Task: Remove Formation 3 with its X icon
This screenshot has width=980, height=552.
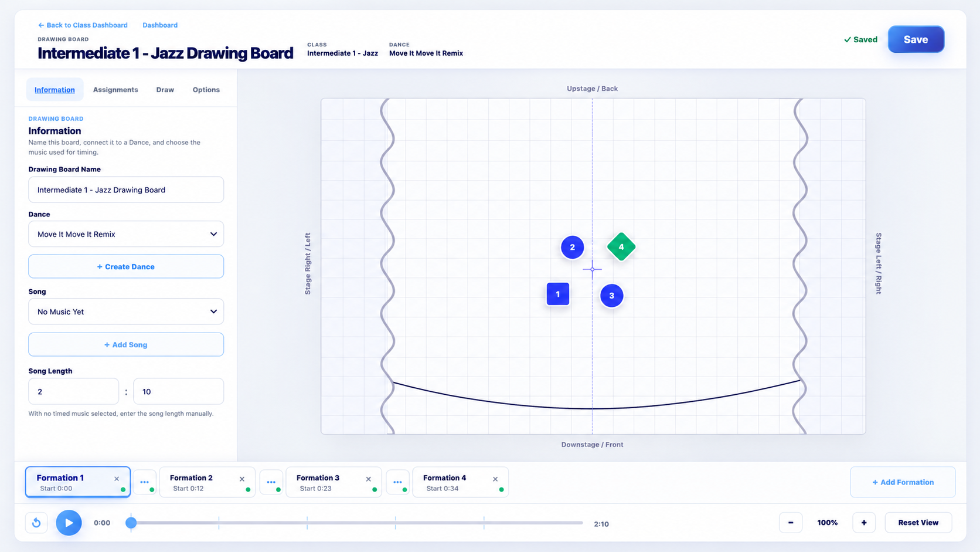Action: pos(369,479)
